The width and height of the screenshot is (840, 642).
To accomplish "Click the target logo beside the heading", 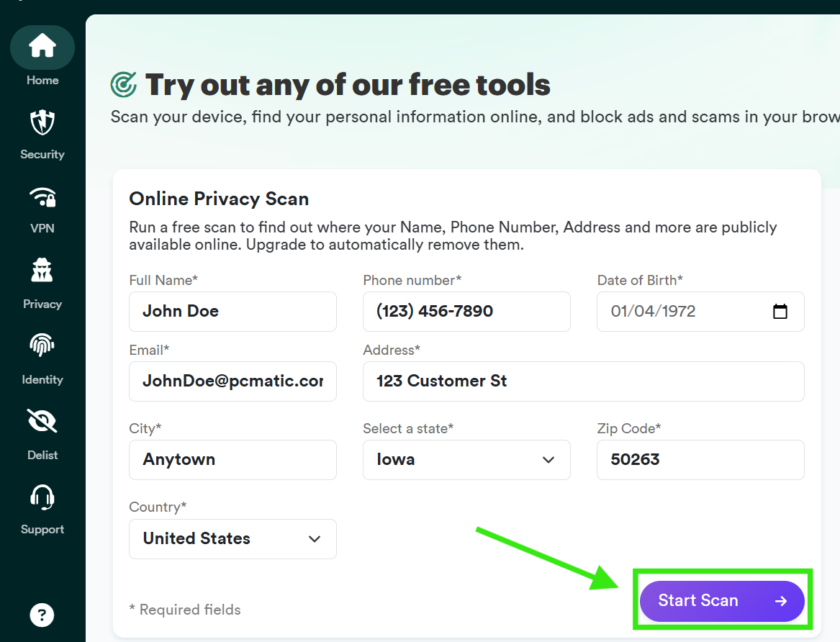I will (x=124, y=85).
